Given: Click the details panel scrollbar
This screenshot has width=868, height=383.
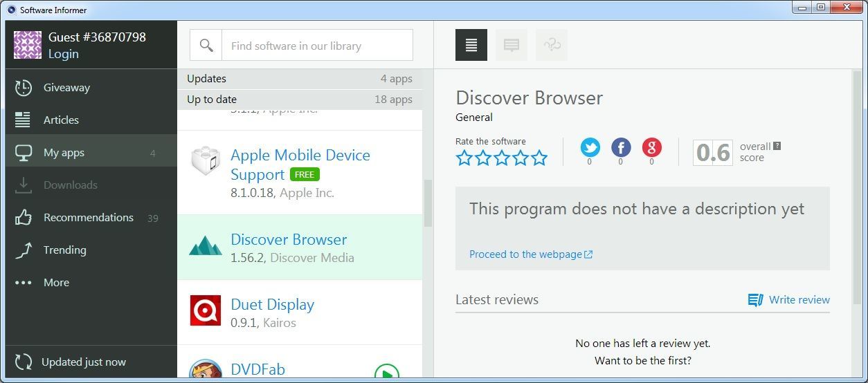Looking at the screenshot, I should 857,187.
